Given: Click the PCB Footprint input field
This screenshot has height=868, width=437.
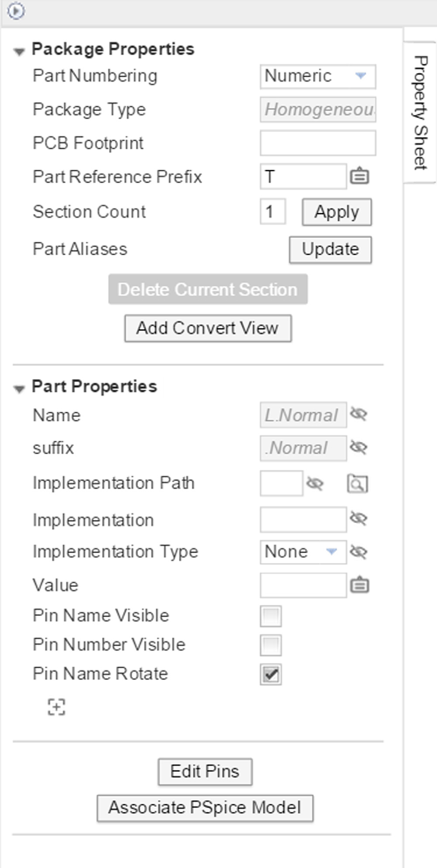Looking at the screenshot, I should click(317, 143).
